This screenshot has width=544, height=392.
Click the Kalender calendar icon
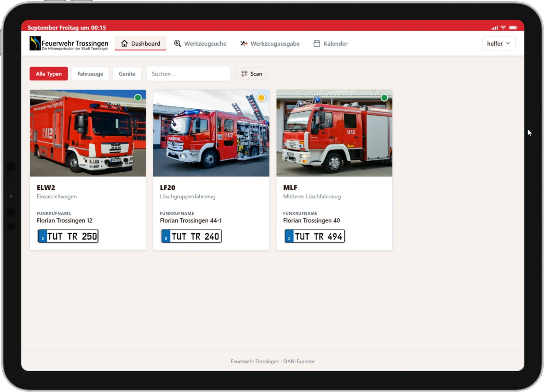pos(317,43)
